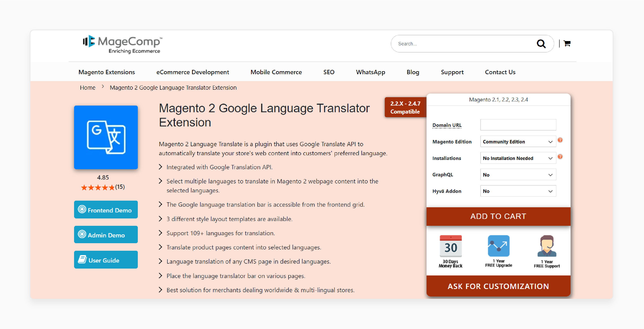
Task: Focus the Domain URL input field
Action: pyautogui.click(x=518, y=125)
